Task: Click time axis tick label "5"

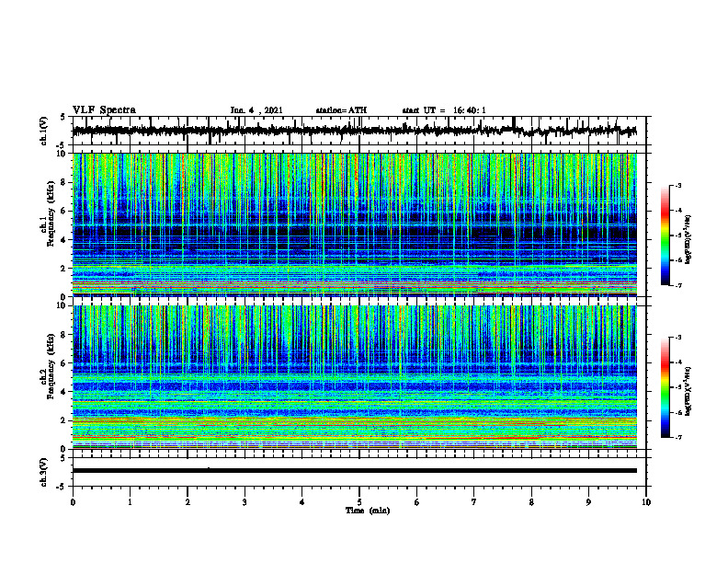Action: point(359,502)
